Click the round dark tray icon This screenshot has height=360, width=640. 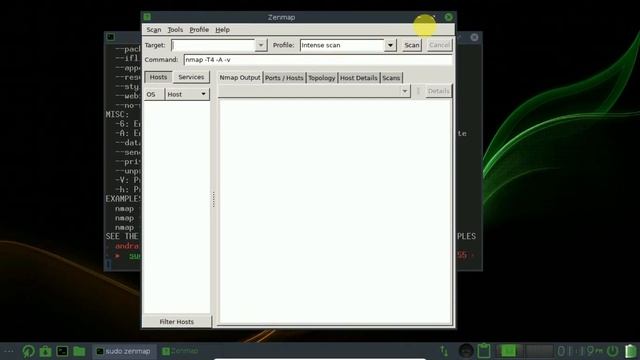point(466,351)
